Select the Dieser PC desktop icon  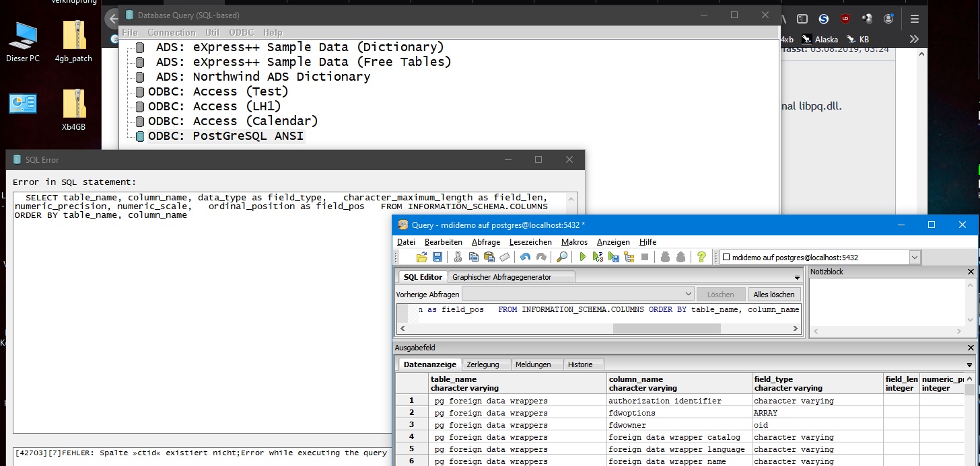coord(23,42)
